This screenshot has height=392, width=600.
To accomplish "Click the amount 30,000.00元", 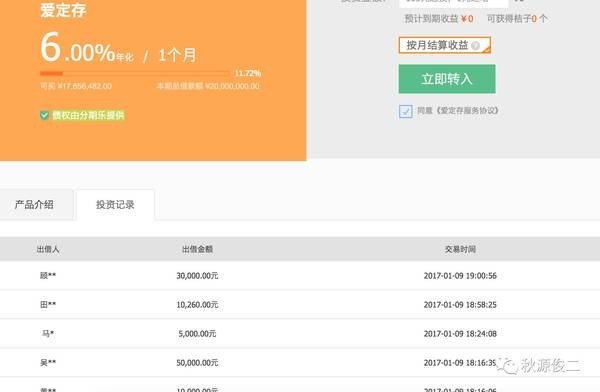I will pos(197,276).
